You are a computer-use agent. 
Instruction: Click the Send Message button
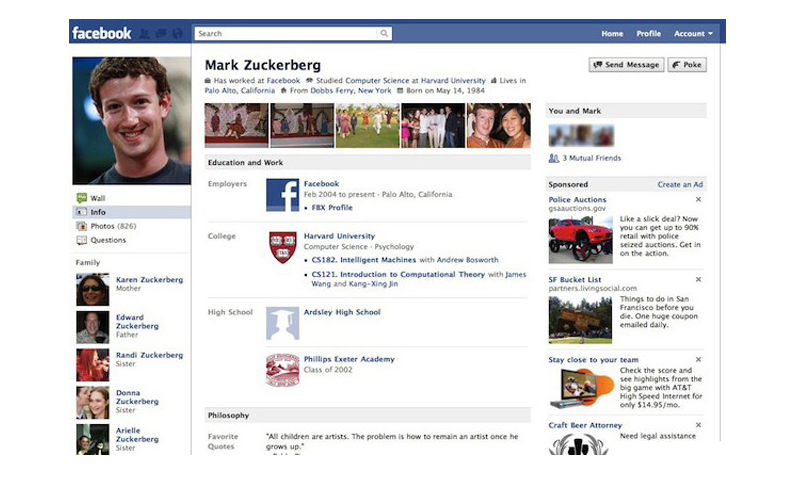(x=627, y=65)
